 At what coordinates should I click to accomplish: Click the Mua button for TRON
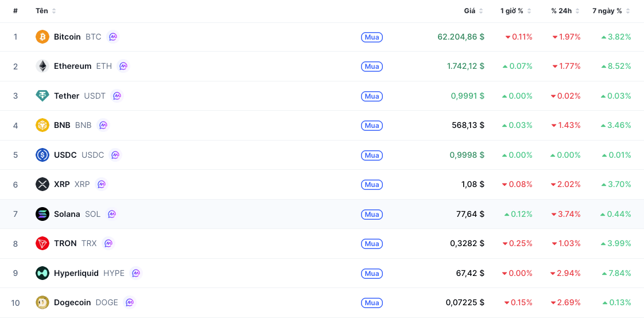point(372,244)
